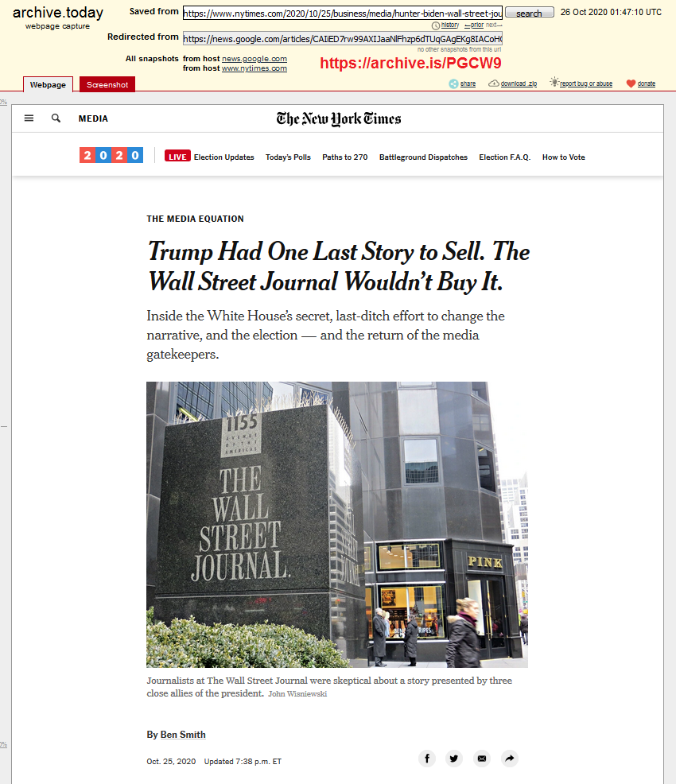Click the capture timestamp '26 Oct 2020 01:47:10 UTC'
The width and height of the screenshot is (676, 784).
click(611, 12)
